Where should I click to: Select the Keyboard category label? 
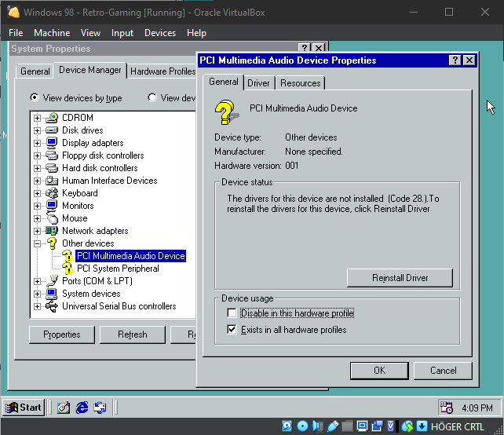click(80, 193)
